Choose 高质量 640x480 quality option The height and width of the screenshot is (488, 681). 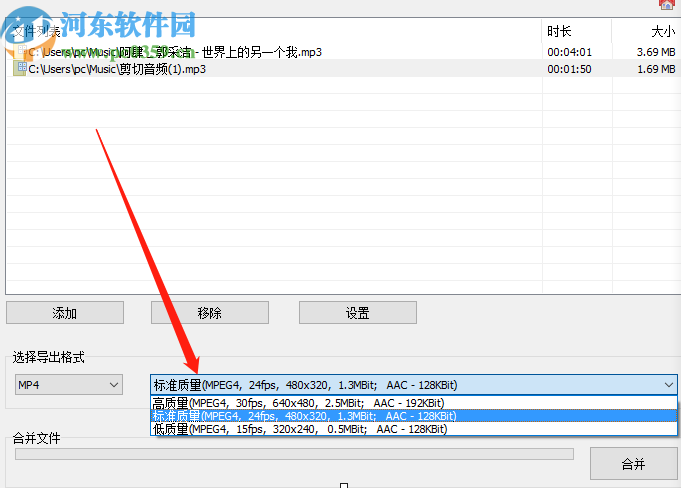pos(414,403)
